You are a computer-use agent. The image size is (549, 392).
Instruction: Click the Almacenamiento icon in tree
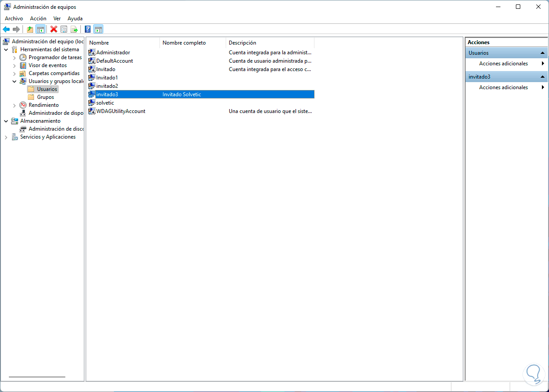15,121
